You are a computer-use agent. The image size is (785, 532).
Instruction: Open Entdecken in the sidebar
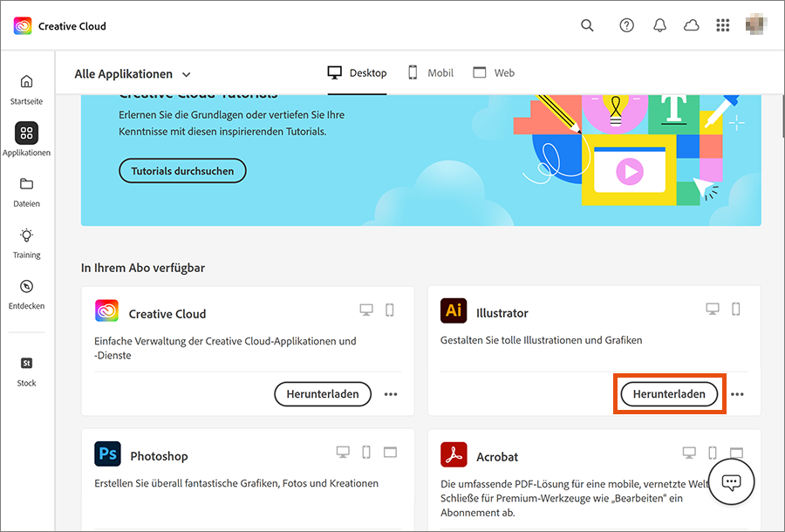pos(26,293)
